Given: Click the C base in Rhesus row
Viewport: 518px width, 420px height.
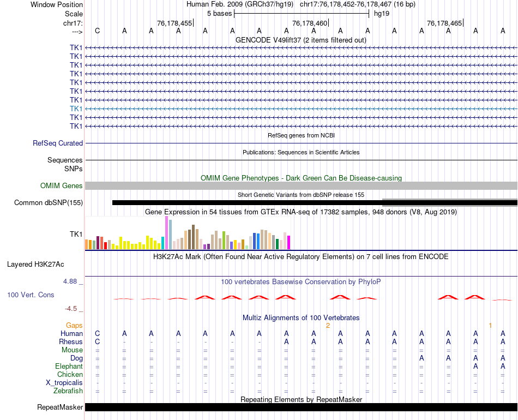Looking at the screenshot, I should (97, 341).
